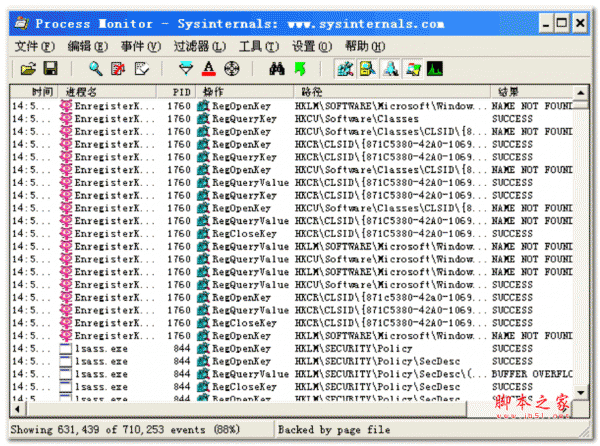The width and height of the screenshot is (600, 446).
Task: Open the 事件(V) menu
Action: click(141, 46)
